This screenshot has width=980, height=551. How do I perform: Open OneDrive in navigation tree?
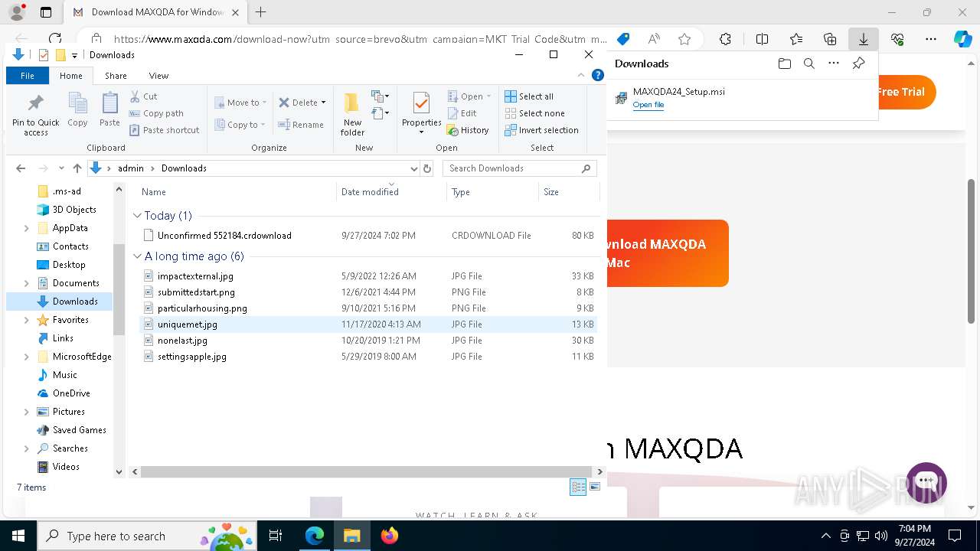click(x=70, y=393)
